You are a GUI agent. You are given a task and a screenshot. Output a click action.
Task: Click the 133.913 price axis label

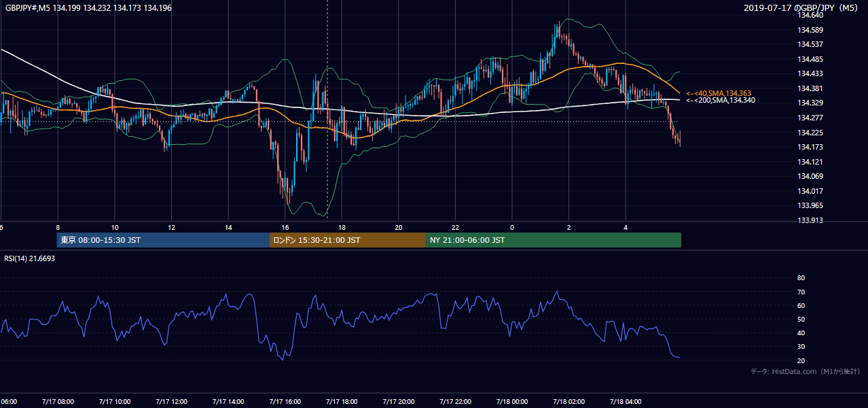click(x=811, y=220)
